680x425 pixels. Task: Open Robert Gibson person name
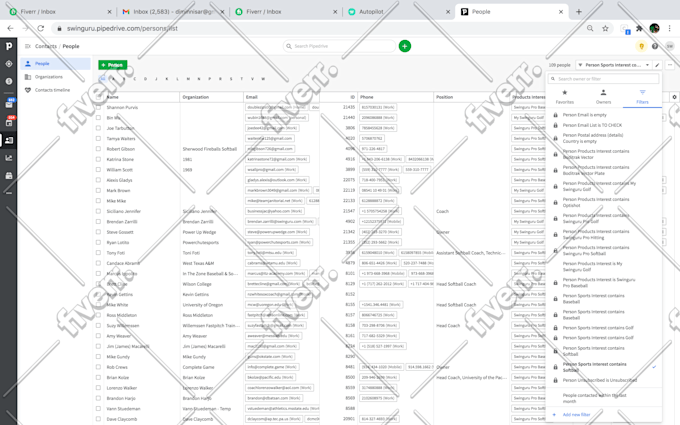(x=121, y=149)
